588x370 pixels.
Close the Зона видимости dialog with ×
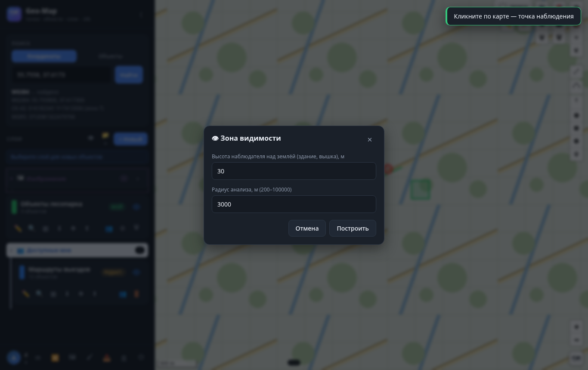(x=370, y=140)
